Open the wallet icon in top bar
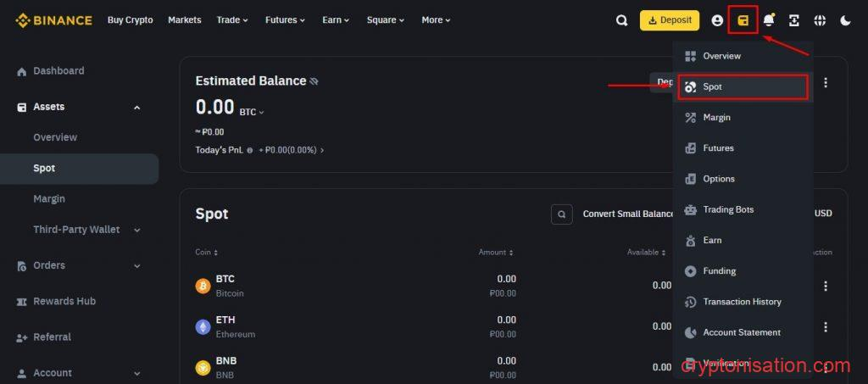Screen dimensions: 868x384 tap(743, 20)
